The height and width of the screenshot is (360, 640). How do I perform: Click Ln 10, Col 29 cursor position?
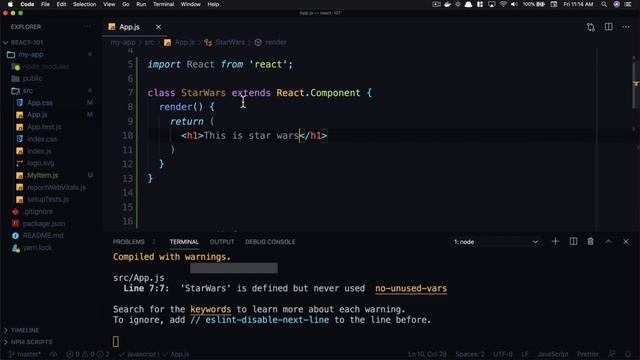pyautogui.click(x=427, y=354)
